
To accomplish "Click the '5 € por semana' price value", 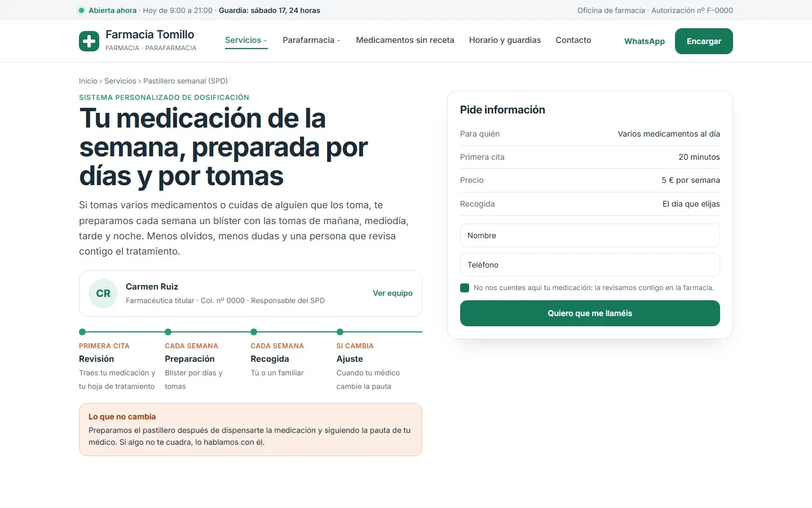I will point(691,180).
